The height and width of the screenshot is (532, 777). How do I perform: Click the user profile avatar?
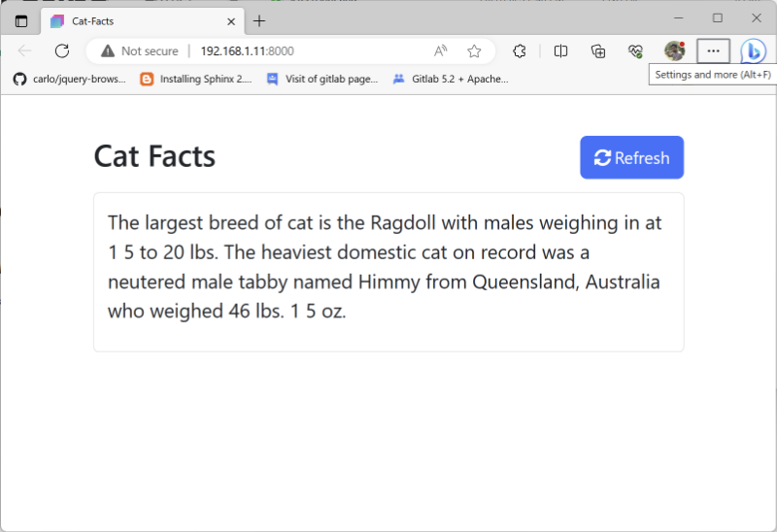pos(674,51)
